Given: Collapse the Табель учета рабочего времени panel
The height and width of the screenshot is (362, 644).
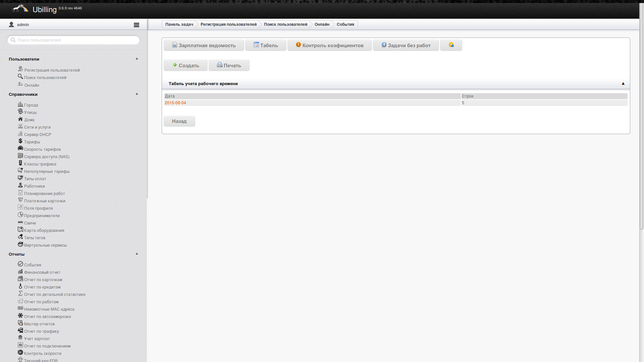Looking at the screenshot, I should coord(623,83).
